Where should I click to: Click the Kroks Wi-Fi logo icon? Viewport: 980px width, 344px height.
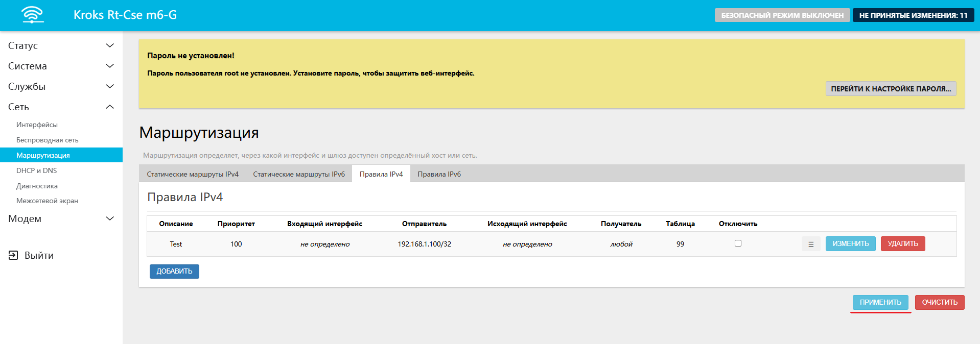(33, 15)
